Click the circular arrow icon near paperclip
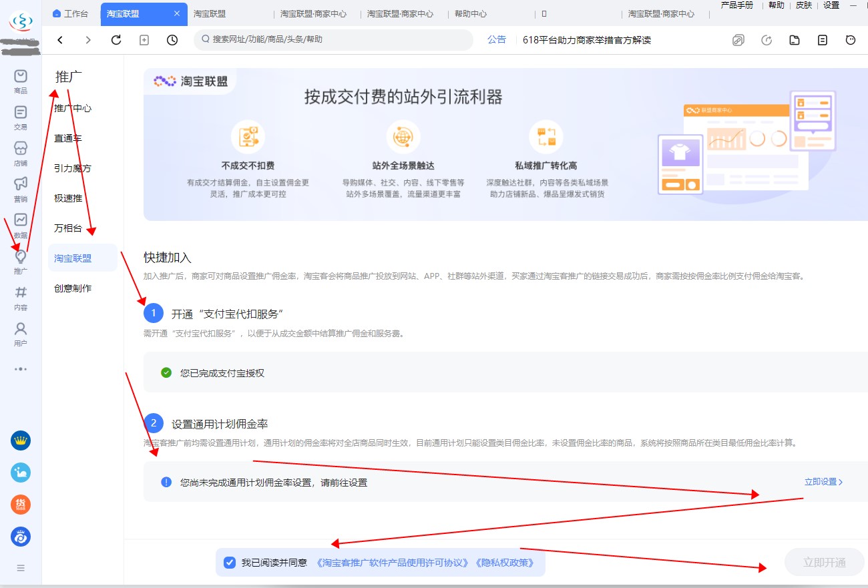Image resolution: width=868 pixels, height=588 pixels. (767, 40)
